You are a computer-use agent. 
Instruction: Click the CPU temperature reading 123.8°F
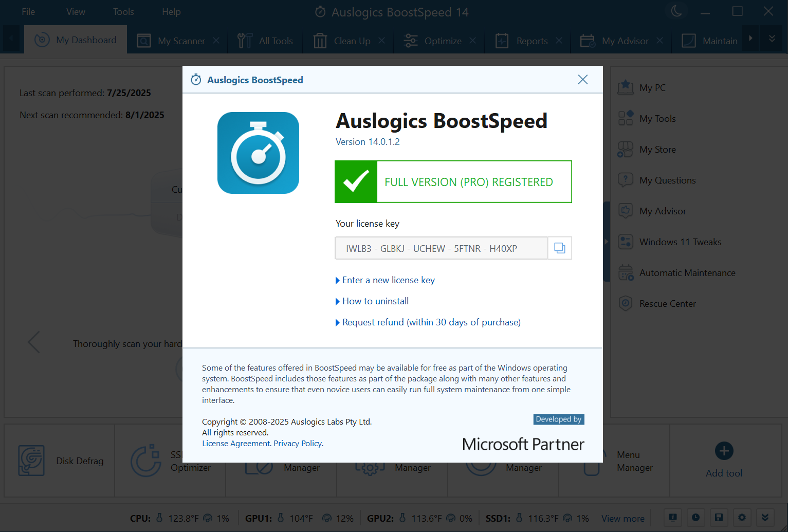(184, 519)
